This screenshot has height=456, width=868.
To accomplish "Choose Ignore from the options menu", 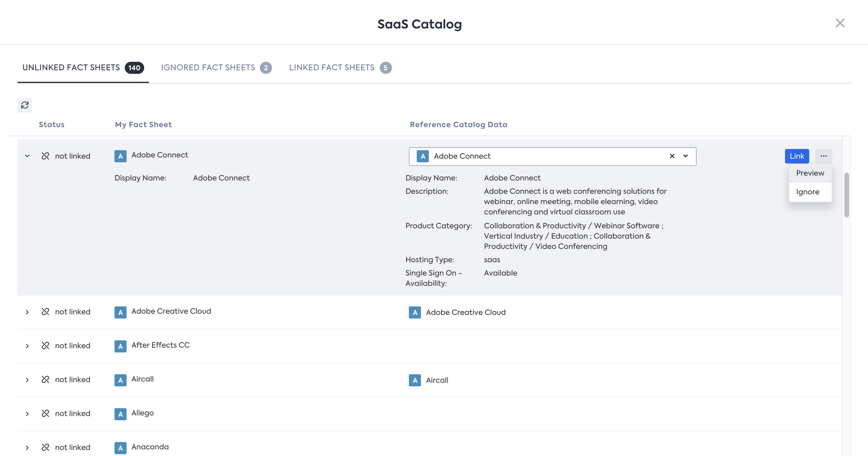I will (x=807, y=192).
